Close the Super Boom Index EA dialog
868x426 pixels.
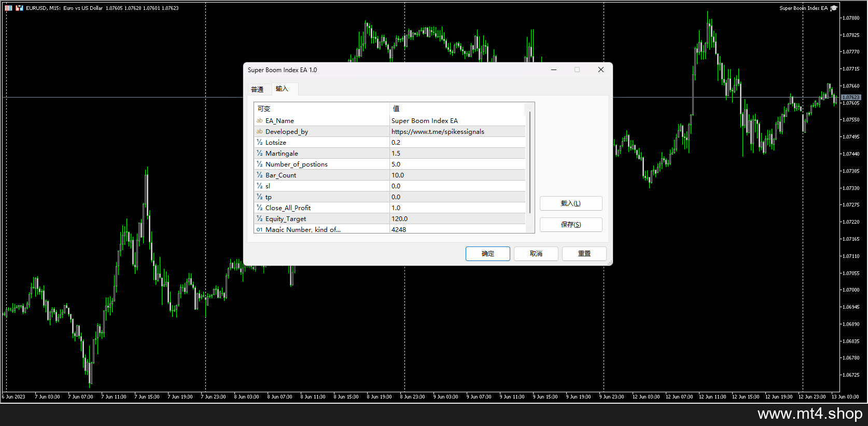(600, 70)
